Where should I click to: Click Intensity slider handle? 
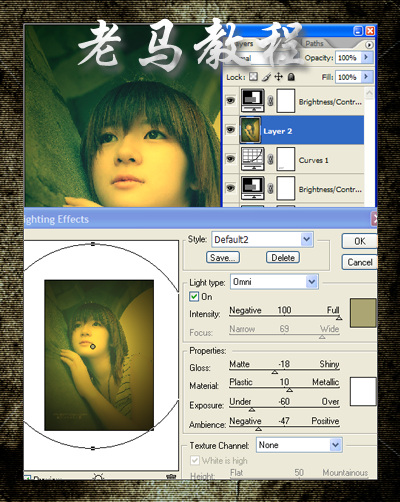(339, 318)
